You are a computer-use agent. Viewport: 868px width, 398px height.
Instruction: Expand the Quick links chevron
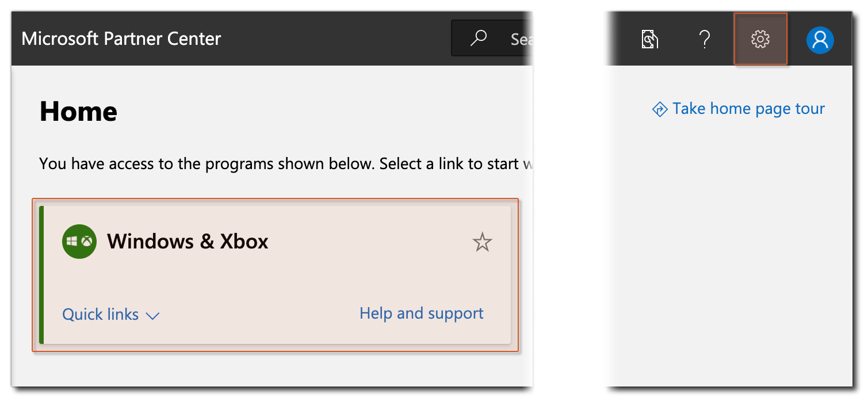click(x=152, y=316)
